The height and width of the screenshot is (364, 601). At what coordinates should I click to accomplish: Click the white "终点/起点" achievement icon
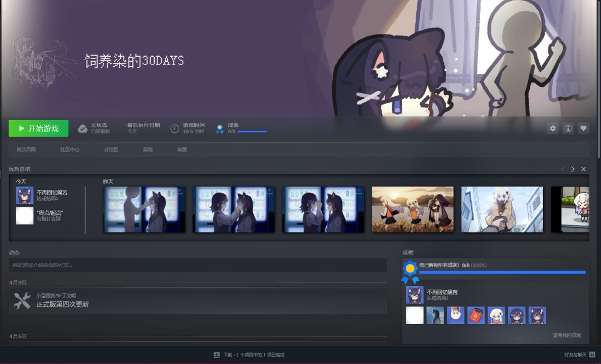click(24, 216)
